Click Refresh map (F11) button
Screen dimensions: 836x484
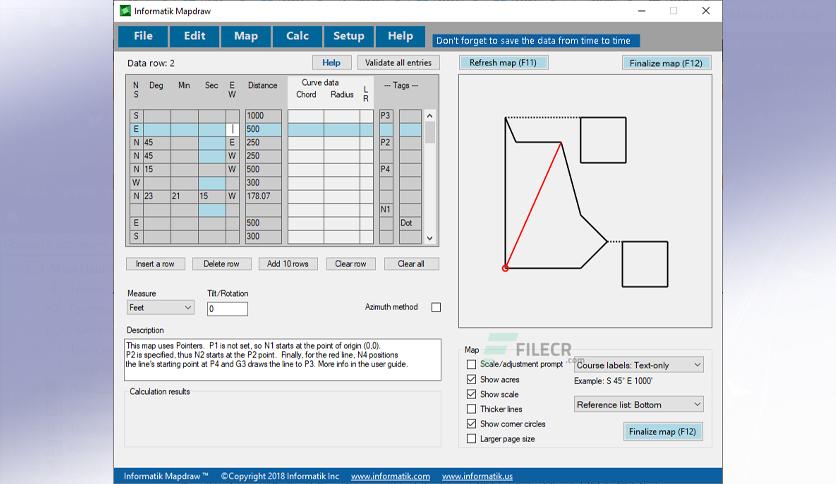(503, 63)
